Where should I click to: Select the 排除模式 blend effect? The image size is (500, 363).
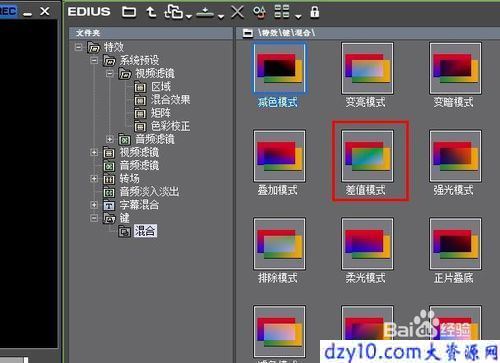click(279, 250)
